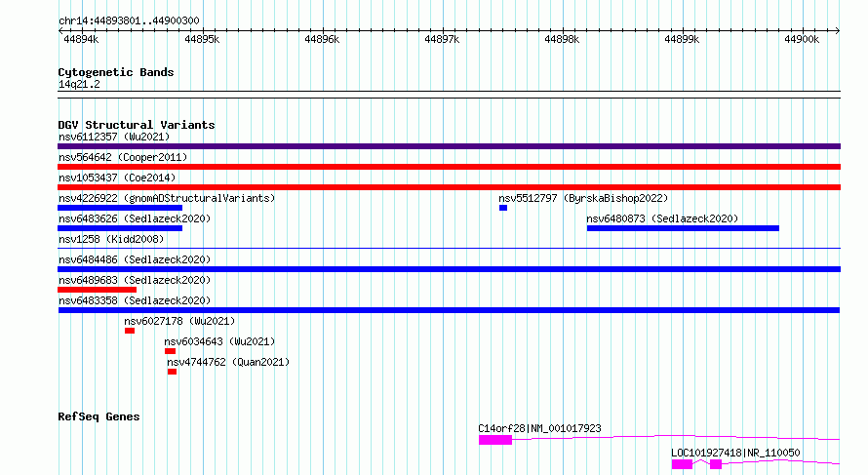This screenshot has width=868, height=475.
Task: Open the nsv4744762 (Quan2021) label
Action: (x=228, y=362)
